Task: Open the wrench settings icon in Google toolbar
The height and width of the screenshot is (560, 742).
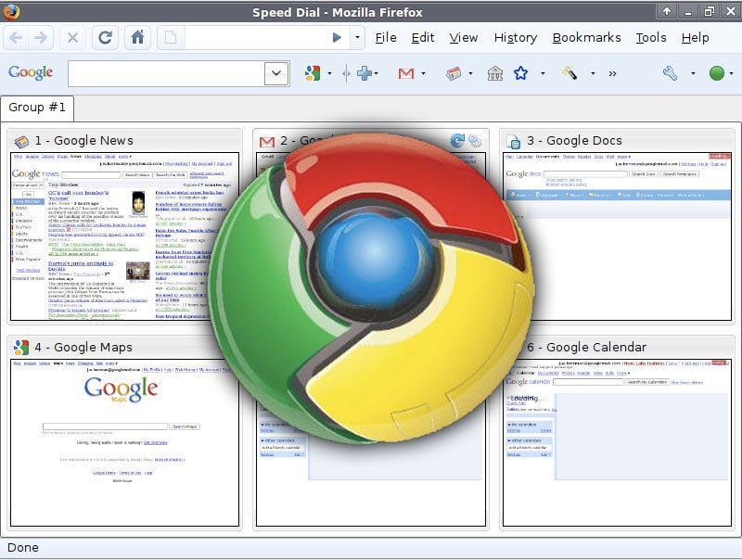Action: (x=670, y=73)
